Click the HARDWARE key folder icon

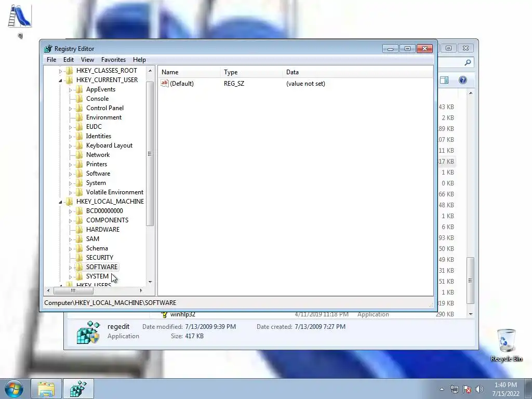coord(79,229)
